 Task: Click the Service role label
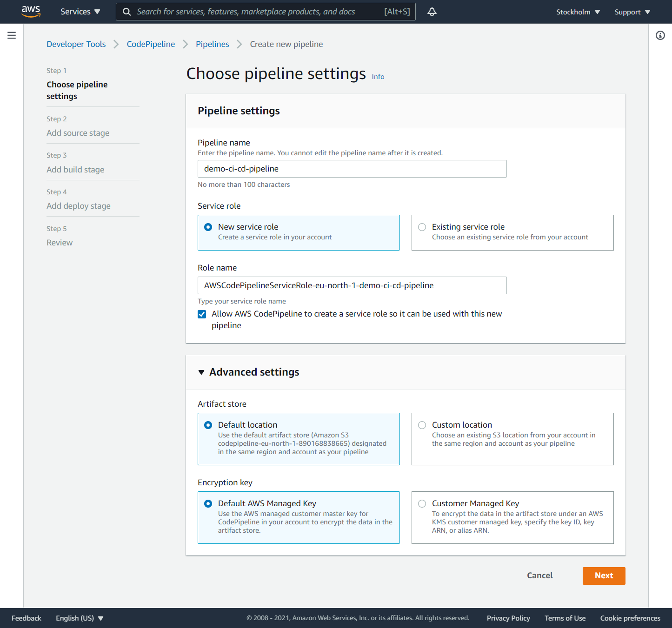point(219,206)
